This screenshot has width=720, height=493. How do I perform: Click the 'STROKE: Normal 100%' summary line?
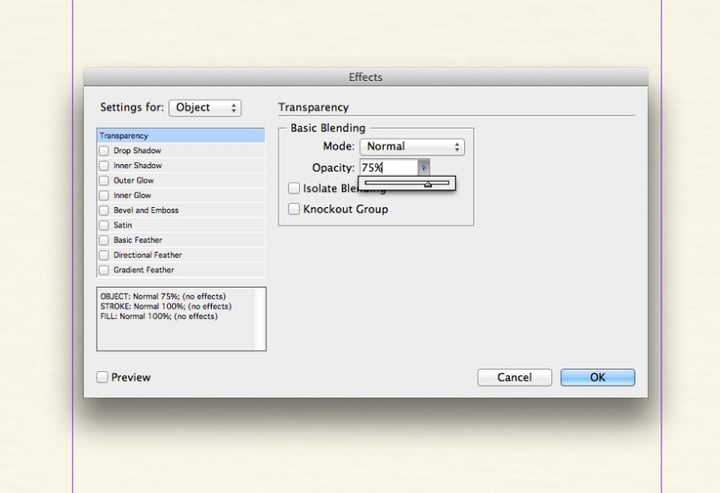pos(166,306)
